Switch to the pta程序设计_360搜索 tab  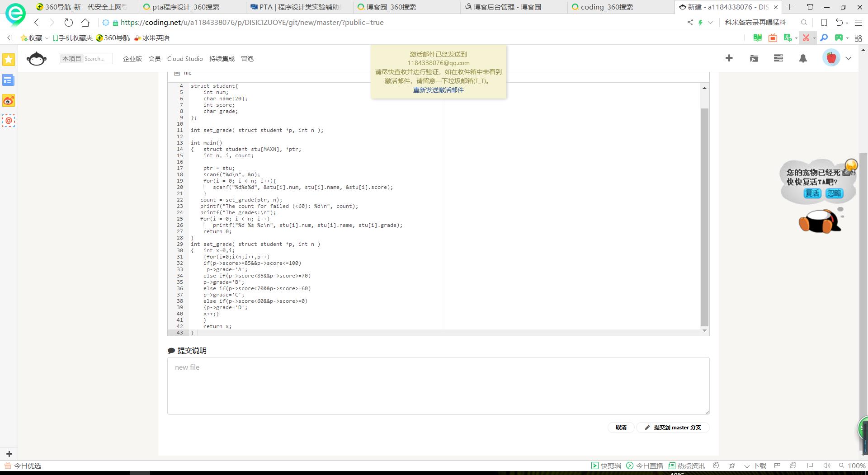click(x=192, y=7)
